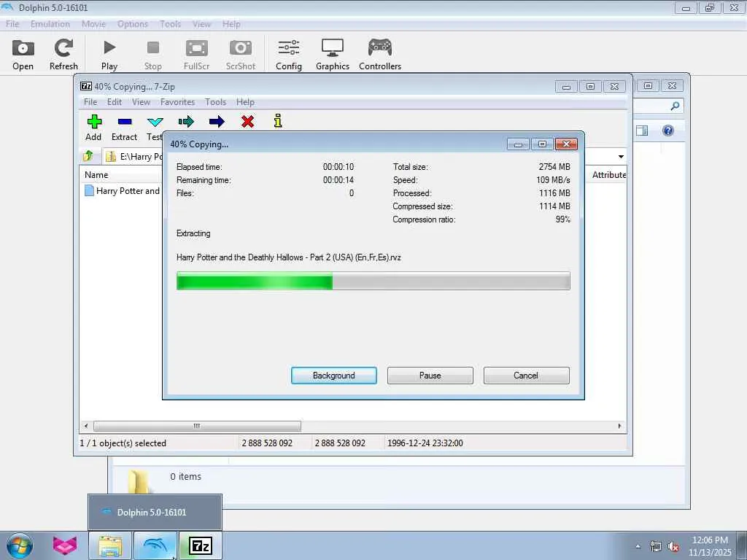The image size is (747, 560).
Task: Click the 7-Zip horizontal scrollbar thumb
Action: [x=197, y=426]
